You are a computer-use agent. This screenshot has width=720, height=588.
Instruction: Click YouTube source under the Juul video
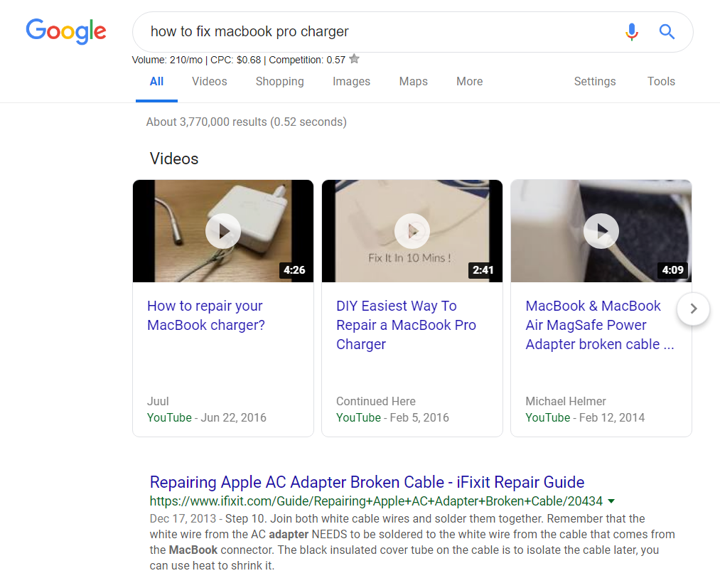point(169,417)
